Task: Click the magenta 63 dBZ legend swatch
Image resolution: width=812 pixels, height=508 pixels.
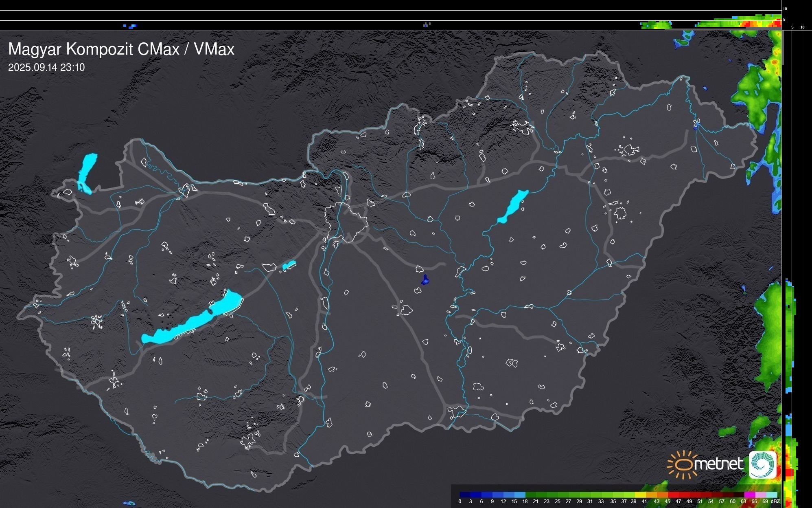Action: [x=749, y=495]
